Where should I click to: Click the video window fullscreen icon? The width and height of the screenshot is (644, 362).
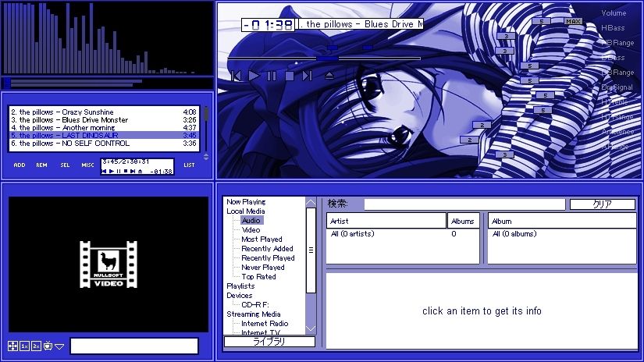pyautogui.click(x=12, y=346)
